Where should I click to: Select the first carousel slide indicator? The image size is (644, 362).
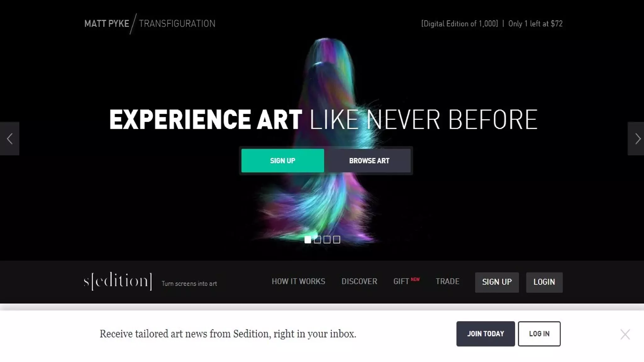click(x=308, y=240)
